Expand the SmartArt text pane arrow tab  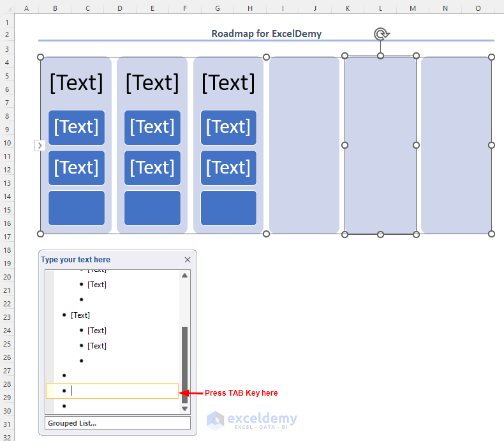40,146
